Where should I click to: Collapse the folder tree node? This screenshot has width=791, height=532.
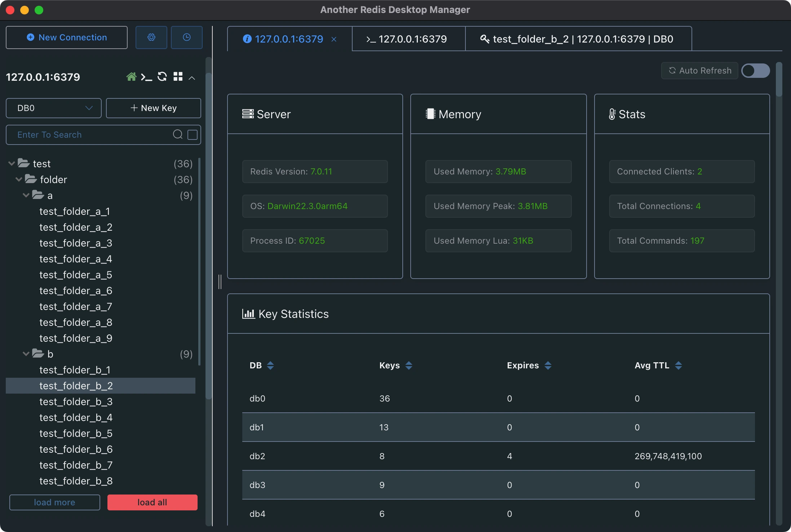click(18, 179)
